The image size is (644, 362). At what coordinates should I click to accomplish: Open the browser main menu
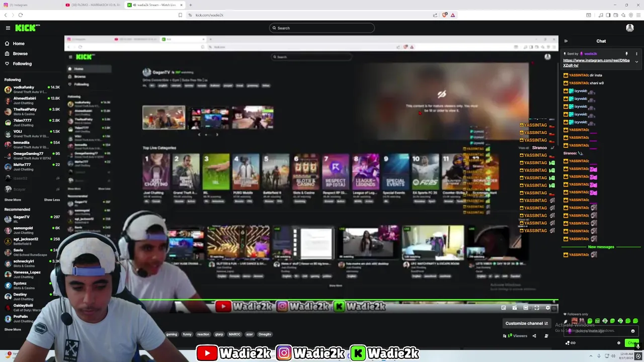638,15
